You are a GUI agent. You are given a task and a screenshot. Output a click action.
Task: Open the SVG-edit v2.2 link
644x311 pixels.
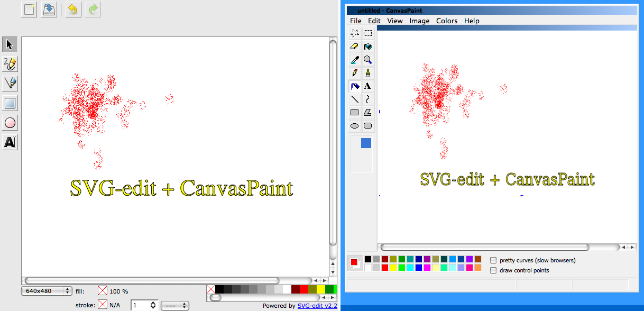317,306
